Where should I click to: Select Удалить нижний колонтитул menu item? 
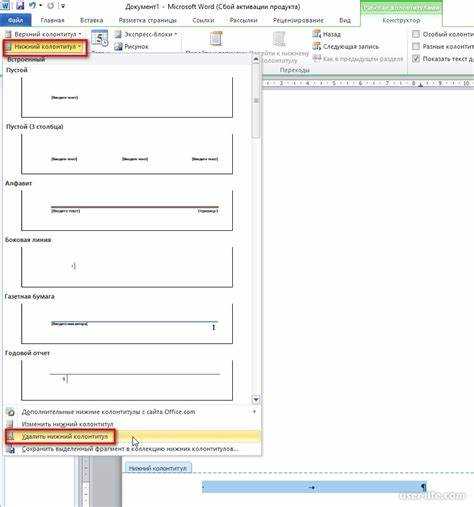(x=133, y=436)
